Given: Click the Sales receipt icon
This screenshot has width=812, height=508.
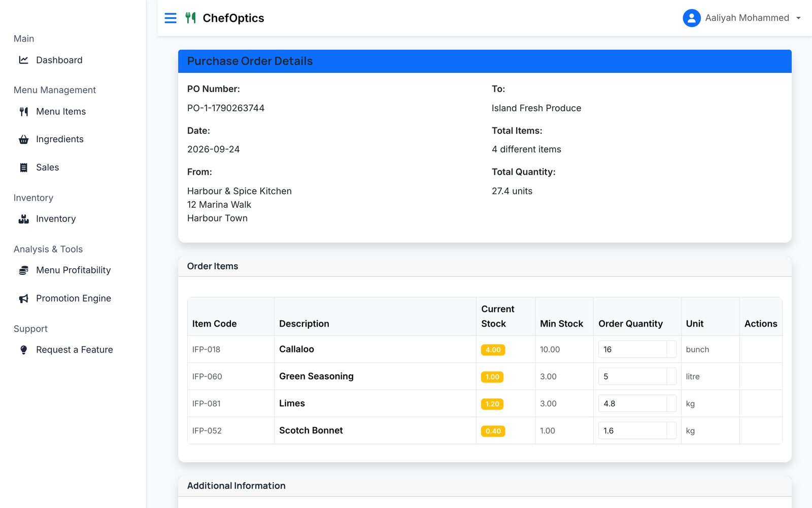Looking at the screenshot, I should (23, 168).
